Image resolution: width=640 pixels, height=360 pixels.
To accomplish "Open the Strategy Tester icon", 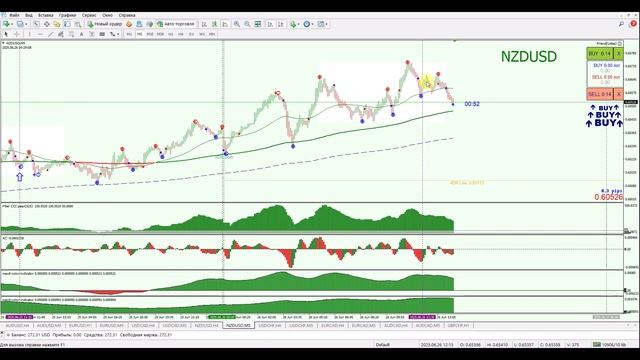I will tap(78, 24).
